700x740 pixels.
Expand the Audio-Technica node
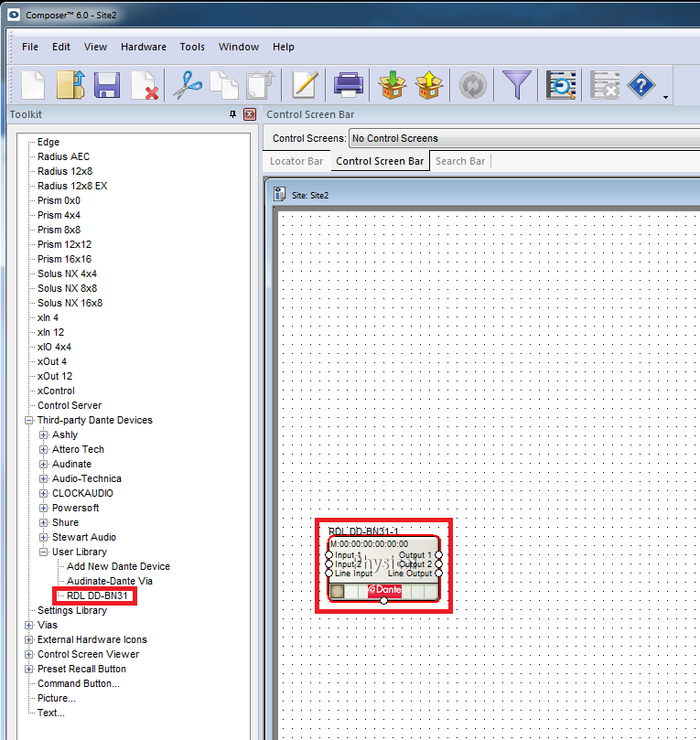click(x=43, y=478)
